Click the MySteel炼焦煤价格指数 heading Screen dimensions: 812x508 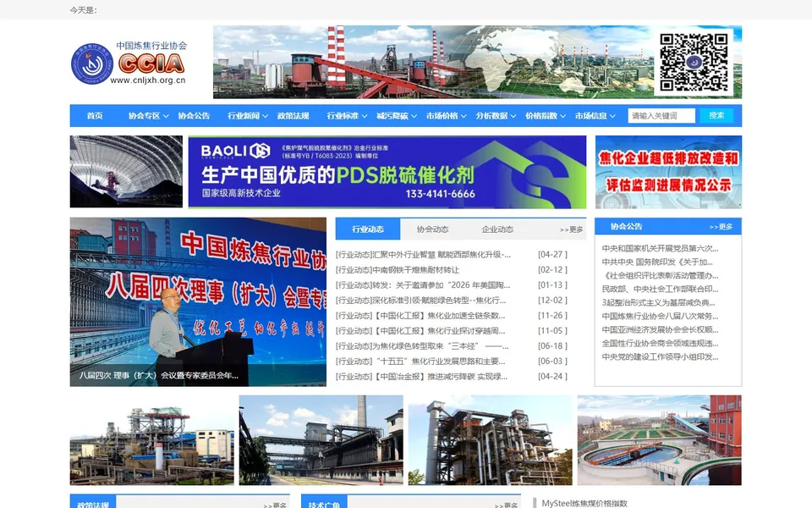(x=584, y=503)
